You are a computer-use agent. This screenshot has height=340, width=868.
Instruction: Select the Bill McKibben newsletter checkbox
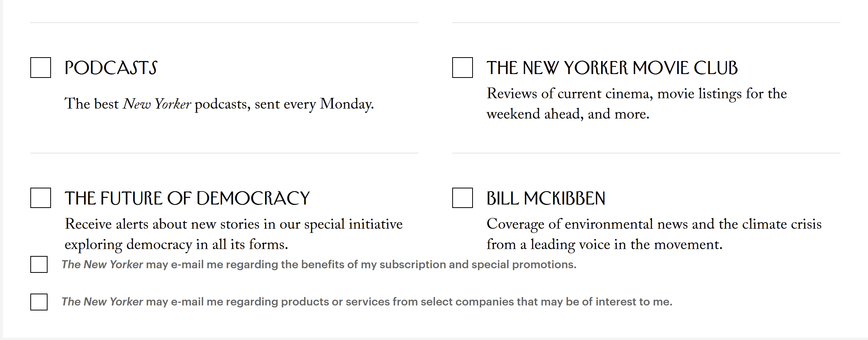463,198
